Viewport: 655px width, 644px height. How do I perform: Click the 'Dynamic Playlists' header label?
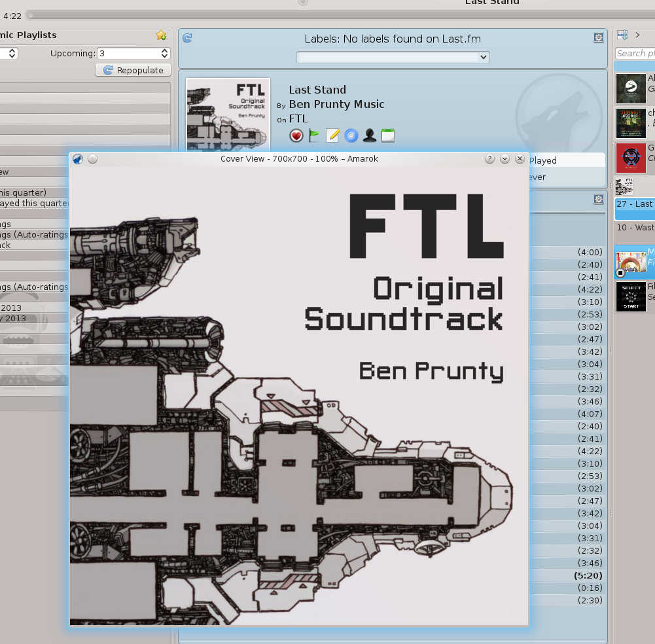(28, 35)
